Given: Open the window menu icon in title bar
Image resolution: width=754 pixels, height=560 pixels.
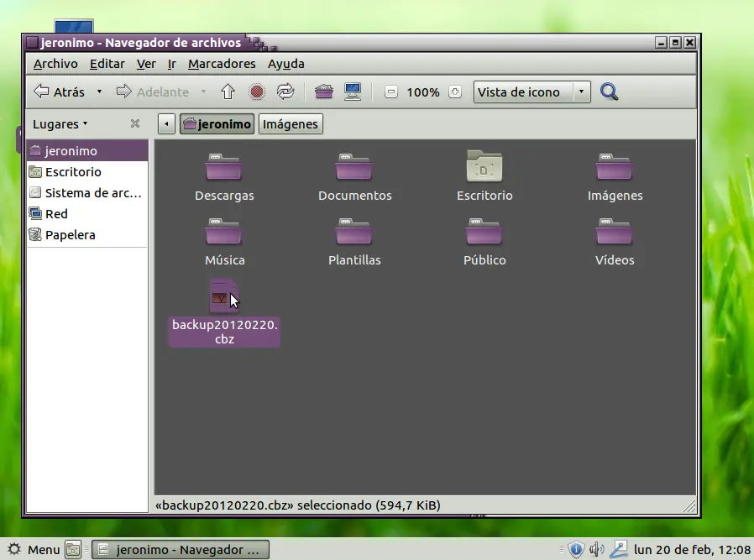Looking at the screenshot, I should [x=32, y=43].
